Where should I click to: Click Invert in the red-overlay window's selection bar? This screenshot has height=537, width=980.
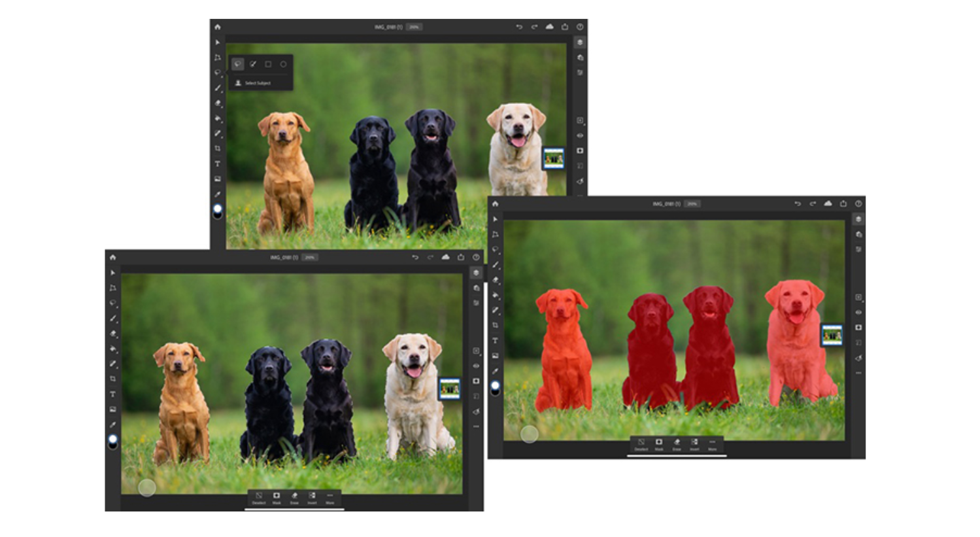click(694, 444)
